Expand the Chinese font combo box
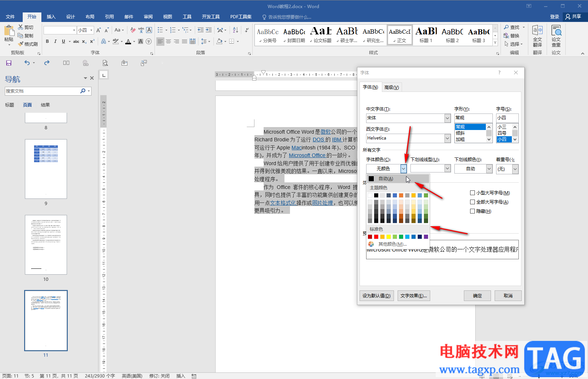 pyautogui.click(x=447, y=118)
